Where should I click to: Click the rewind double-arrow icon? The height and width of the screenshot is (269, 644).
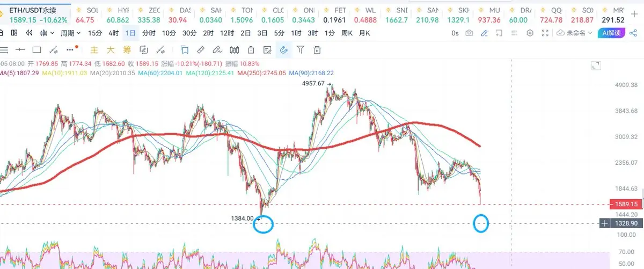tap(30, 33)
